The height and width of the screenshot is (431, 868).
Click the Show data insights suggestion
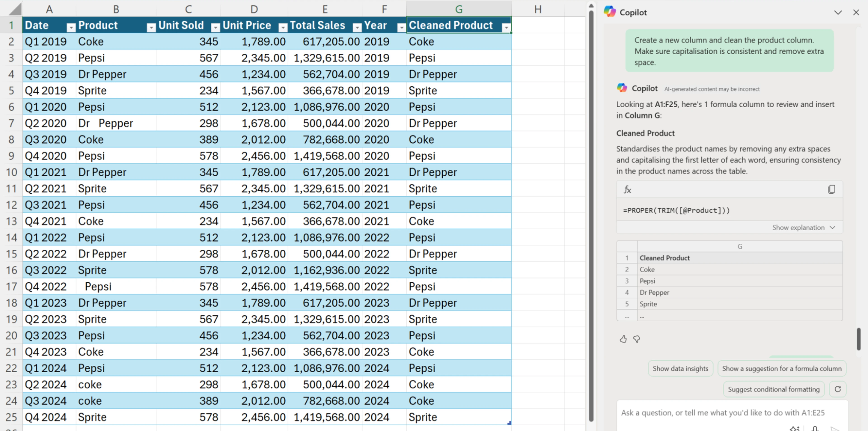[680, 368]
